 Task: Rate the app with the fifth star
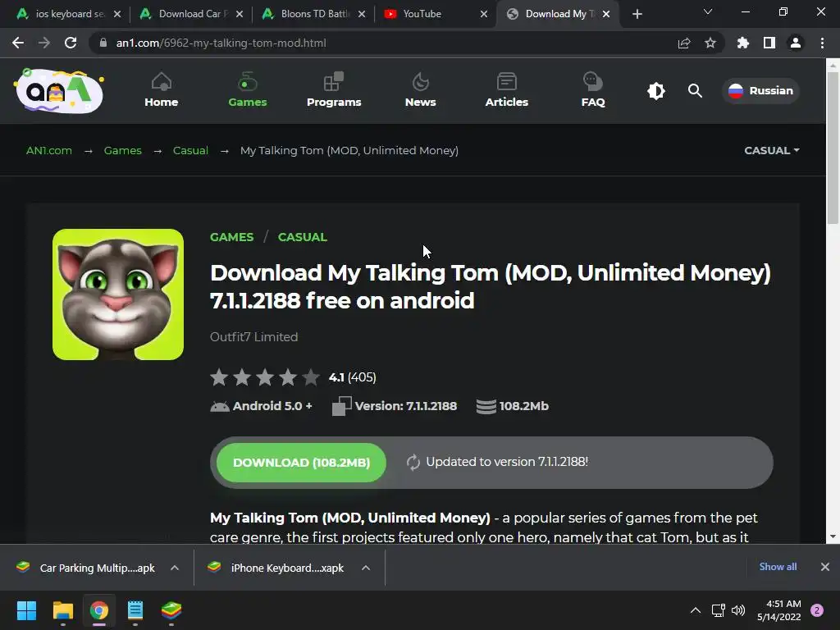click(x=311, y=377)
